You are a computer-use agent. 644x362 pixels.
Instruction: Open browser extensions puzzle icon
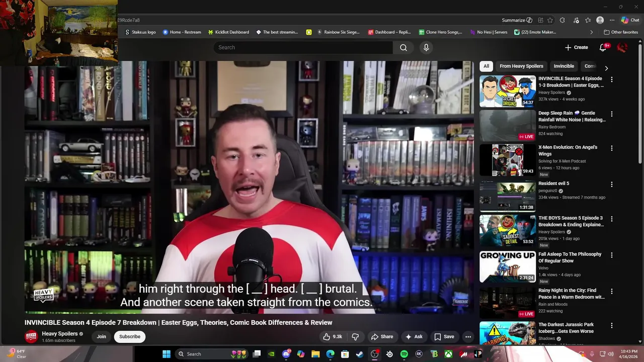tap(562, 20)
